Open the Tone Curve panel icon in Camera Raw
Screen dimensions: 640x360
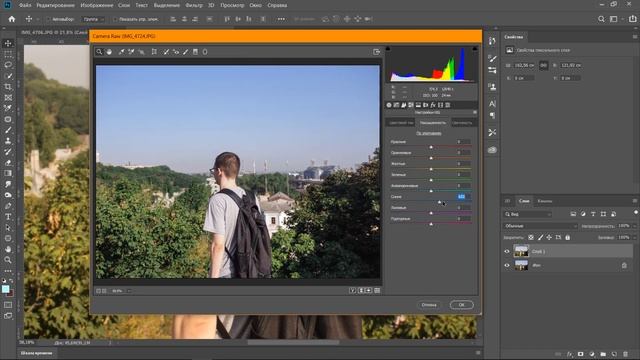click(396, 105)
